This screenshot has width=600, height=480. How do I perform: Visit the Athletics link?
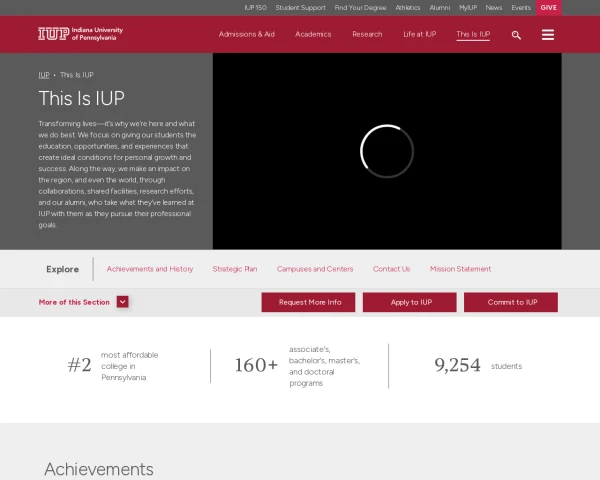click(x=408, y=8)
